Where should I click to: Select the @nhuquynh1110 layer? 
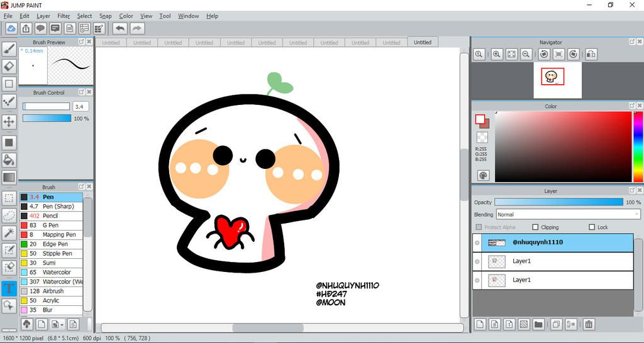553,243
